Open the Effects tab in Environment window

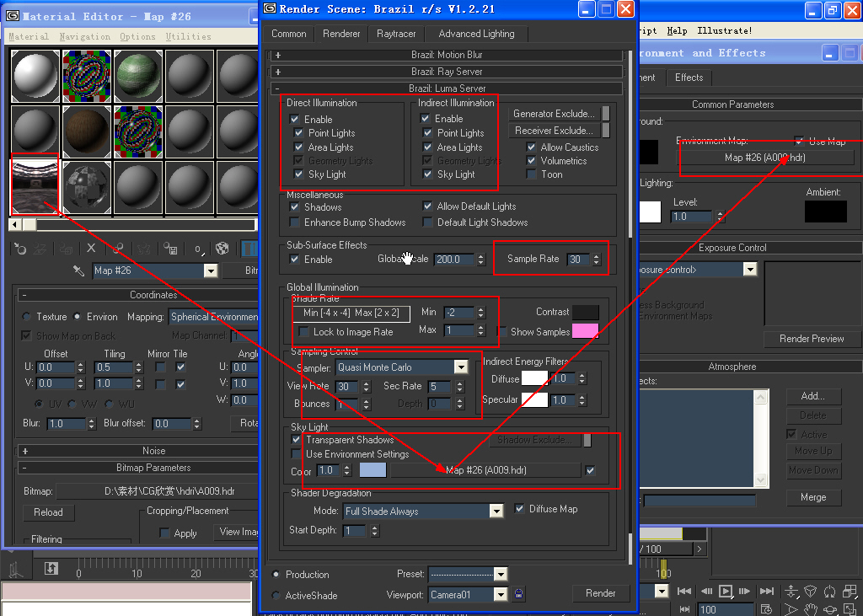click(x=689, y=78)
